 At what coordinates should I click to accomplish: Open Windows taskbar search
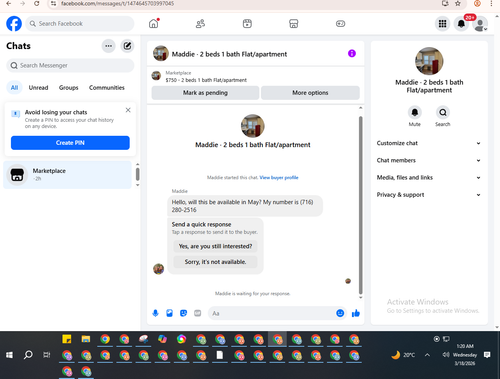[28, 355]
